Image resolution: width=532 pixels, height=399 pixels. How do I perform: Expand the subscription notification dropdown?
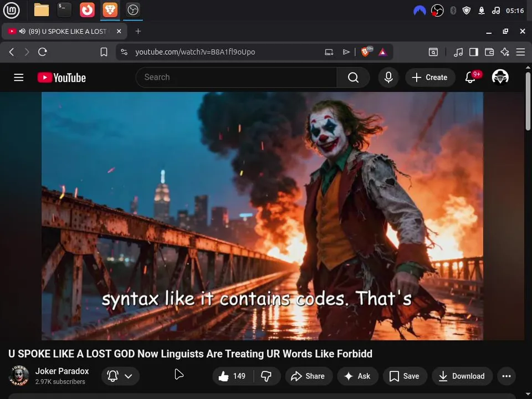(x=120, y=376)
